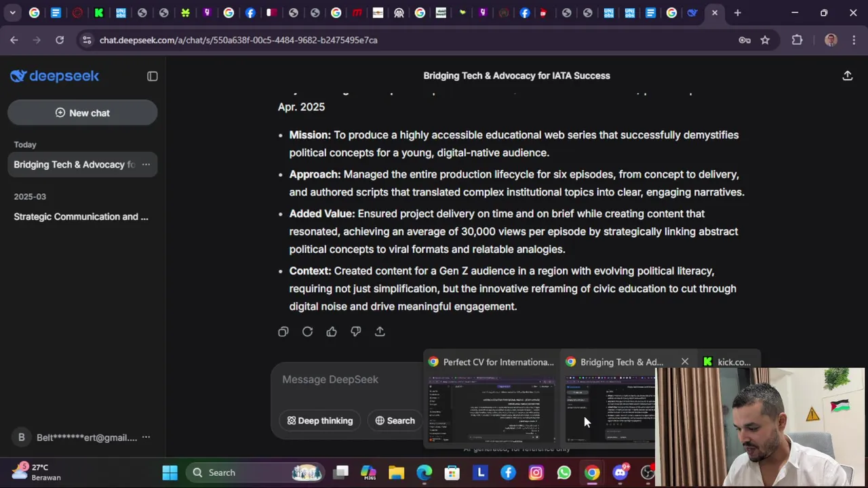
Task: Open Microsoft Store from the taskbar
Action: pyautogui.click(x=452, y=472)
